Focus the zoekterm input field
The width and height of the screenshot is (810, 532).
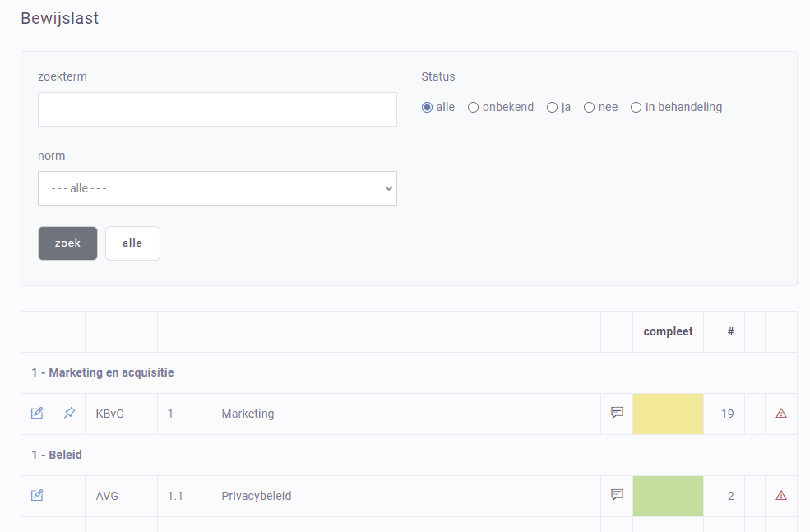point(217,109)
